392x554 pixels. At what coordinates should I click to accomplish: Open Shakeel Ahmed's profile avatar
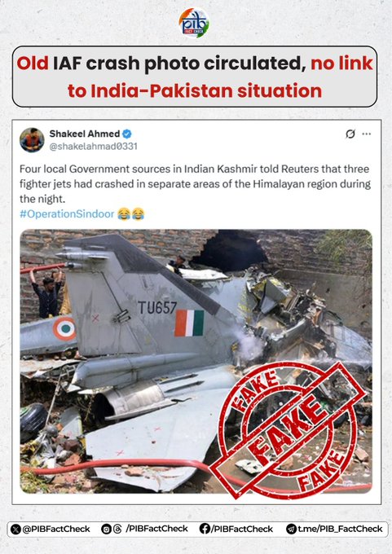tap(32, 140)
